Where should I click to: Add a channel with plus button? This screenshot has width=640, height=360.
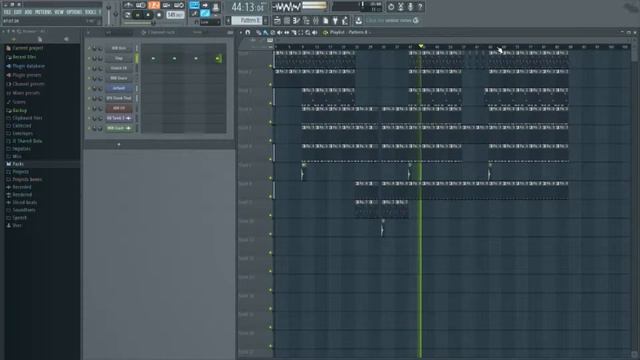coord(119,144)
